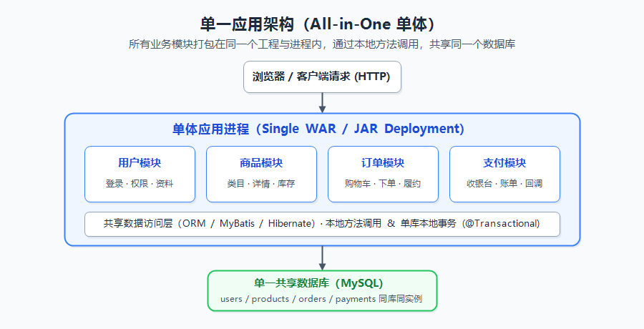644x329 pixels.
Task: Click the subtitle starting with 所有业务模块打包
Action: coord(322,44)
